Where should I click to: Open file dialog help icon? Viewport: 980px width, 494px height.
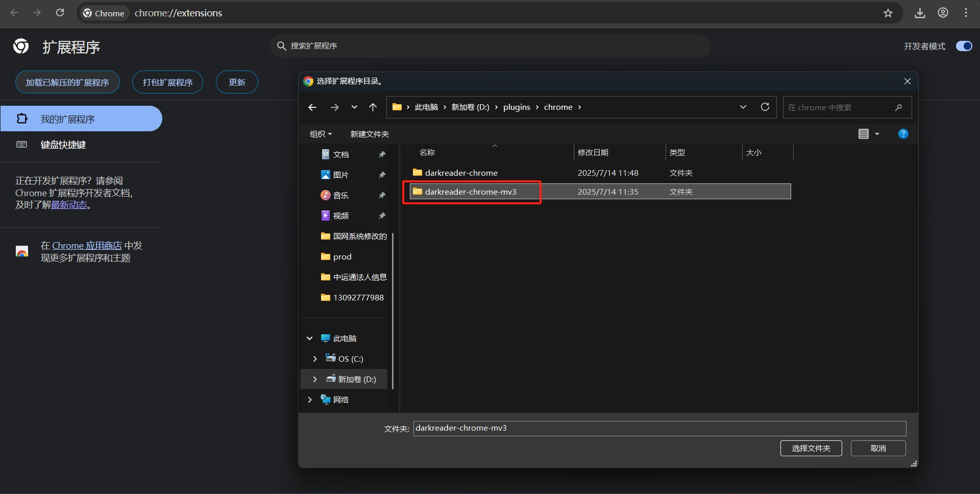click(903, 134)
